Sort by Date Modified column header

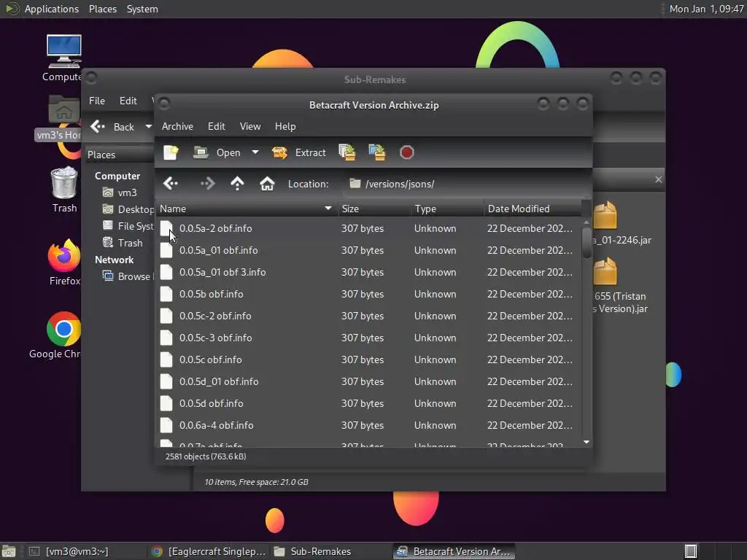coord(533,209)
